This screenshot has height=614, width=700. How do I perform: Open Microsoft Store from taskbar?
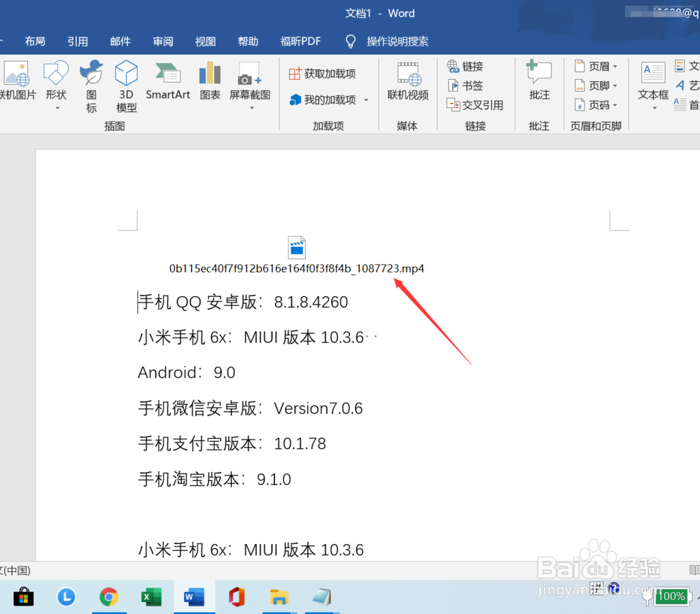(23, 597)
